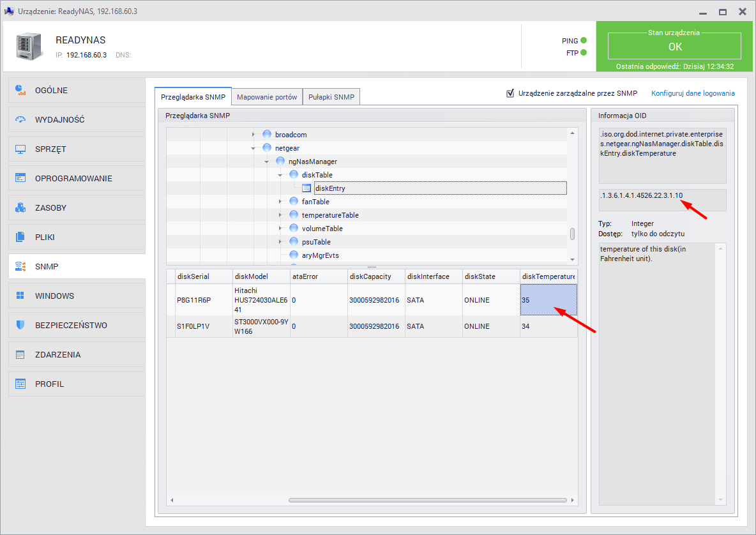The width and height of the screenshot is (756, 535).
Task: Open the ZDARZENIA calendar icon
Action: (x=20, y=354)
